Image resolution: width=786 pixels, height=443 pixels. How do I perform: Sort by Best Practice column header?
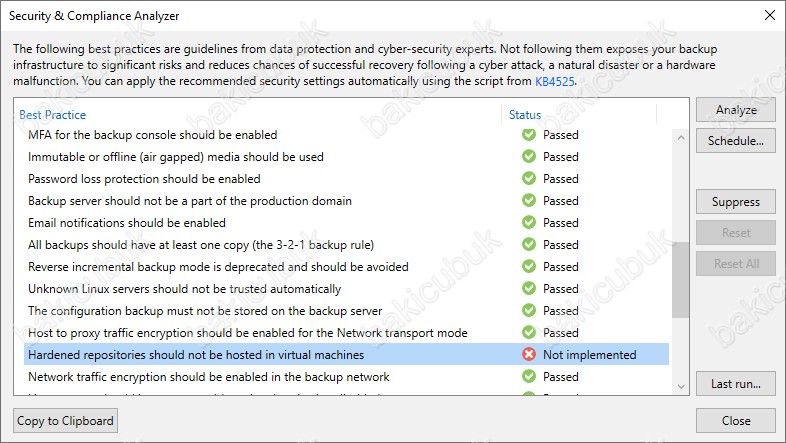point(53,115)
